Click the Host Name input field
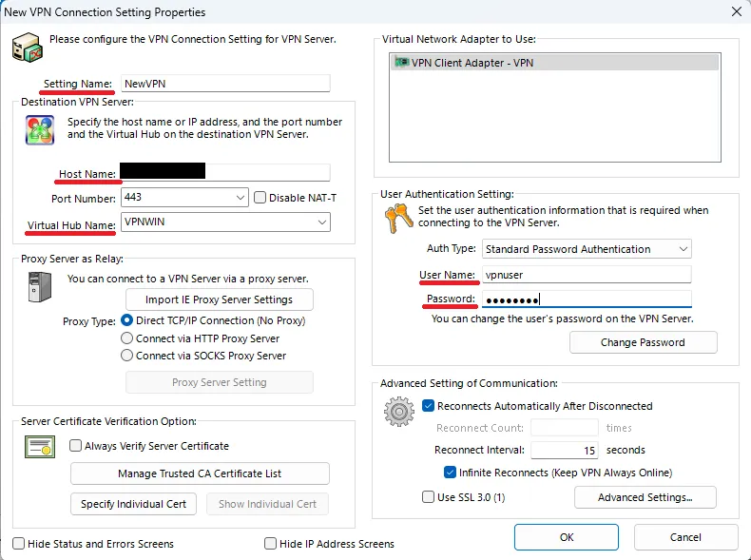Screen dimensions: 751x560 225,172
